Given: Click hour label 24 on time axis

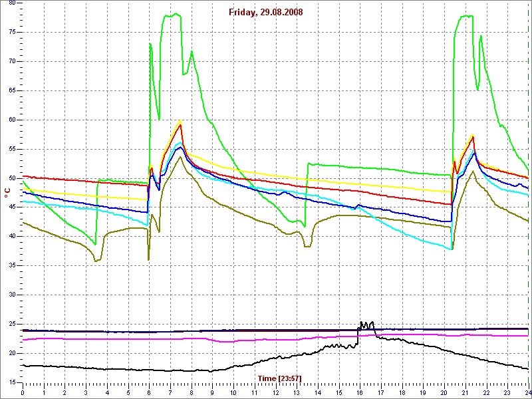Looking at the screenshot, I should point(528,394).
